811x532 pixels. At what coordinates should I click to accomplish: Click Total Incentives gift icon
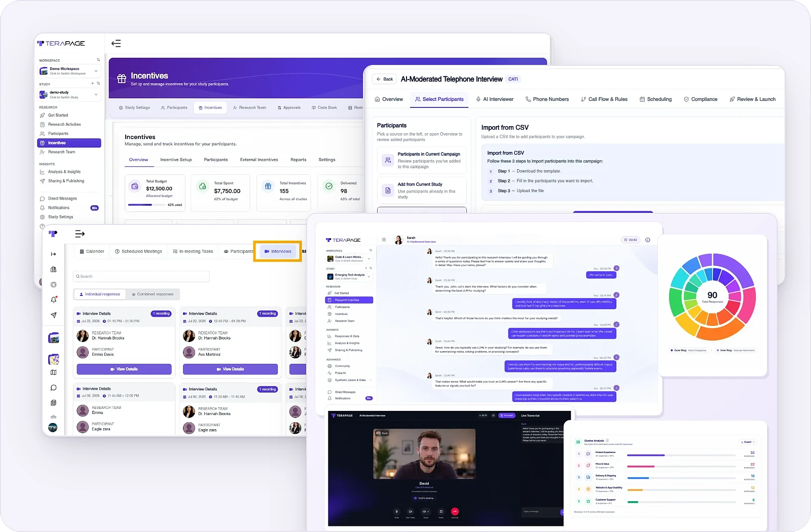coord(268,186)
